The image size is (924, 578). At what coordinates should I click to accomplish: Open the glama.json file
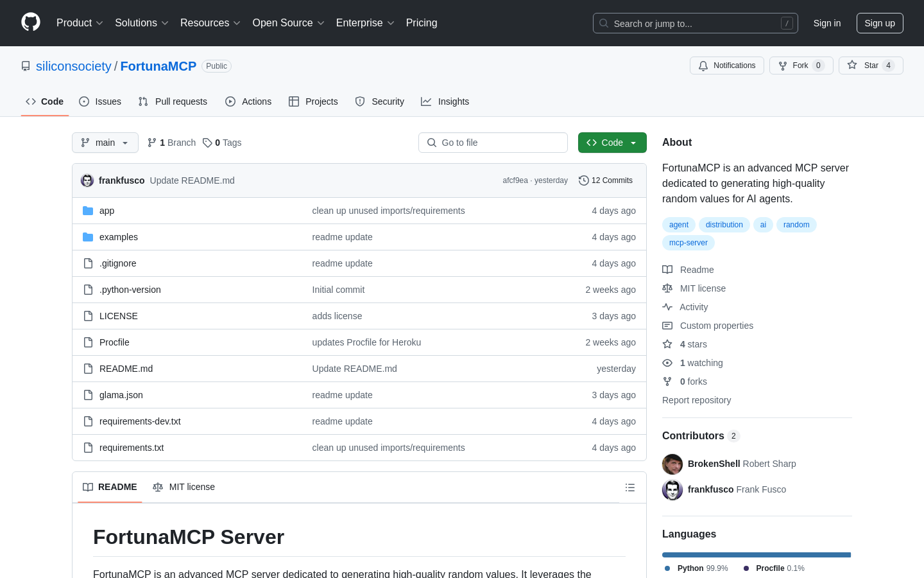121,395
